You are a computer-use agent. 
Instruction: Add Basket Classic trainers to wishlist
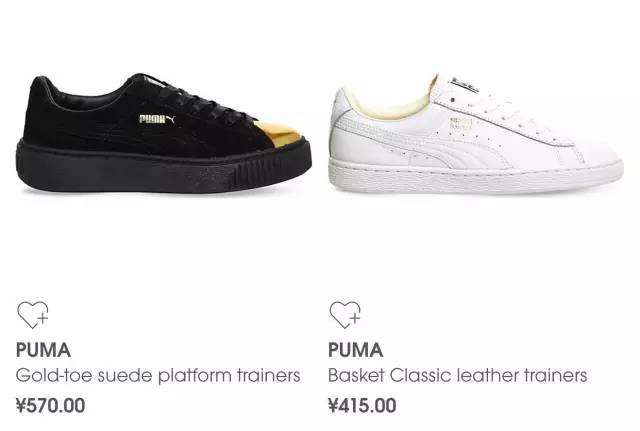(345, 315)
